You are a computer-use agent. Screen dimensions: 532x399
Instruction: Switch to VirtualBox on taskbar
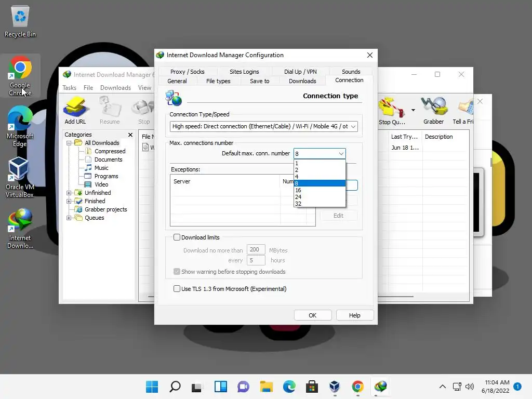pyautogui.click(x=335, y=387)
